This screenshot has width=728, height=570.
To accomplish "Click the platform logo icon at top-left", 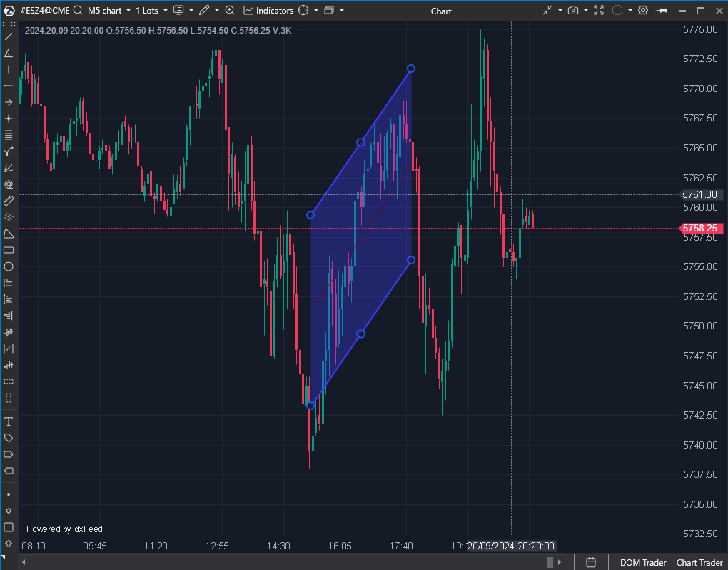I will (x=9, y=10).
